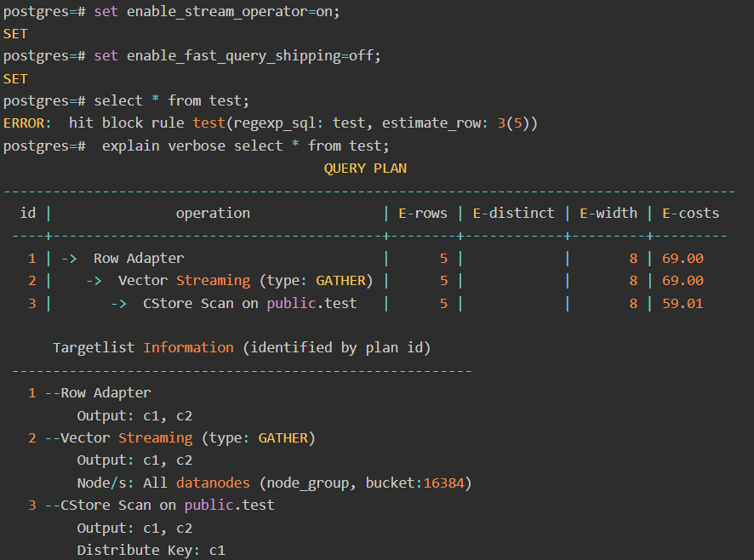Screen dimensions: 754x560
Task: Click the E-distinct column header
Action: 513,214
